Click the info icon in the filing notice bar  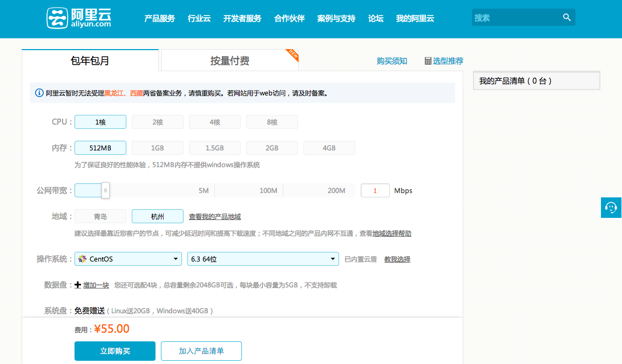click(39, 92)
